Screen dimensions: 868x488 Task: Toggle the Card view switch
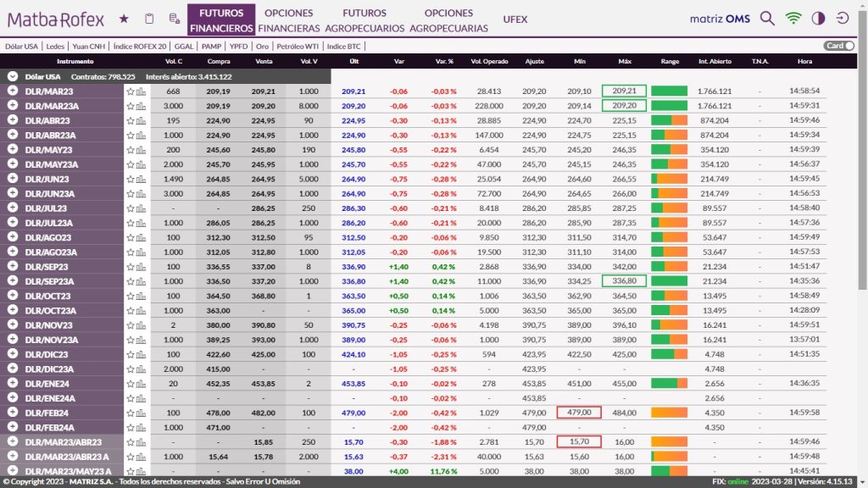pyautogui.click(x=839, y=46)
